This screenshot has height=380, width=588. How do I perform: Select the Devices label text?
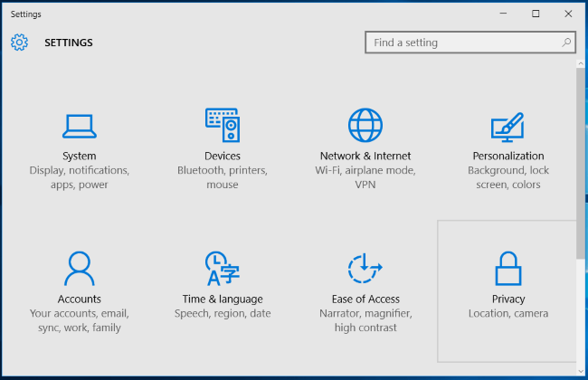tap(223, 156)
